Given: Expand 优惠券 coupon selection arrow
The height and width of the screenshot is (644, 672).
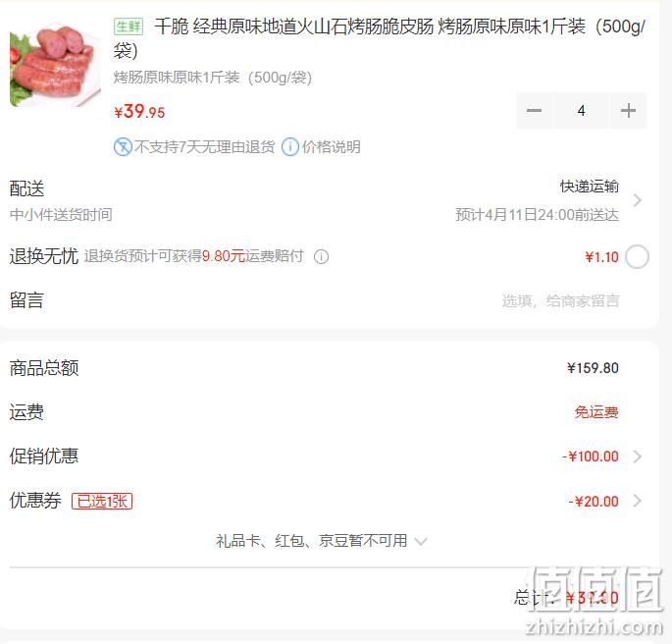Looking at the screenshot, I should point(638,501).
